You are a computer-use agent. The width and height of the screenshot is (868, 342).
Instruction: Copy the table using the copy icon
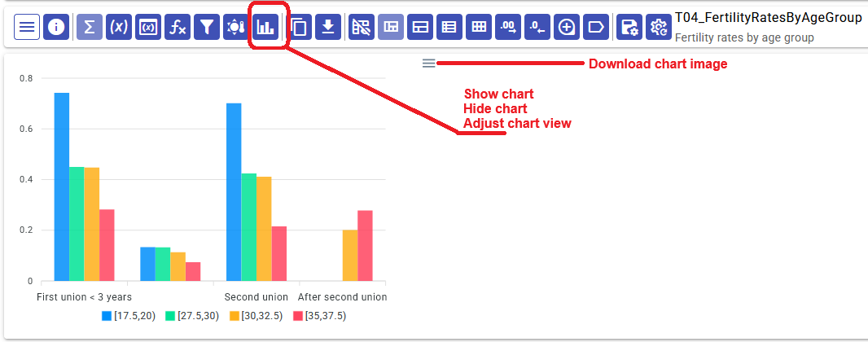coord(299,27)
